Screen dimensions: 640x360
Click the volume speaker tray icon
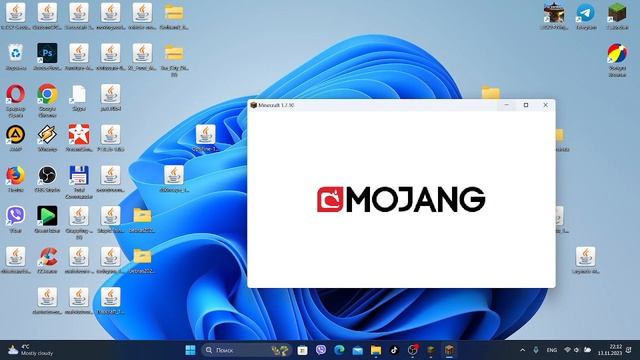tap(577, 350)
